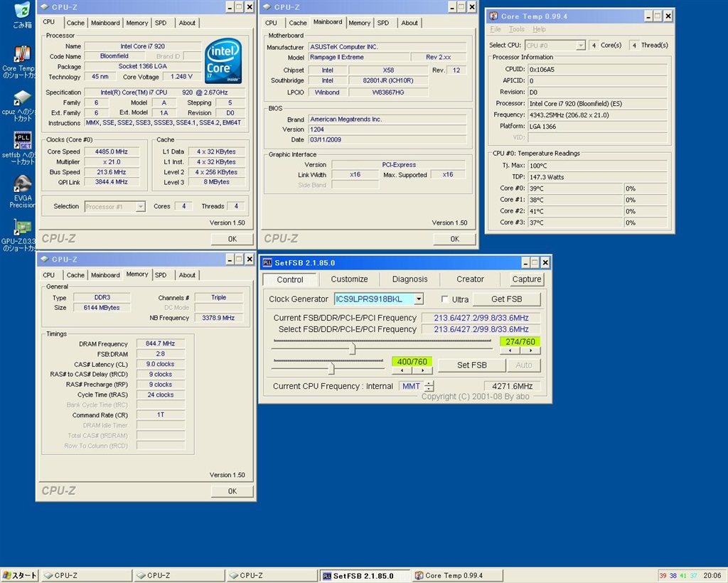Open the Core Temp desktop shortcut

(x=21, y=54)
